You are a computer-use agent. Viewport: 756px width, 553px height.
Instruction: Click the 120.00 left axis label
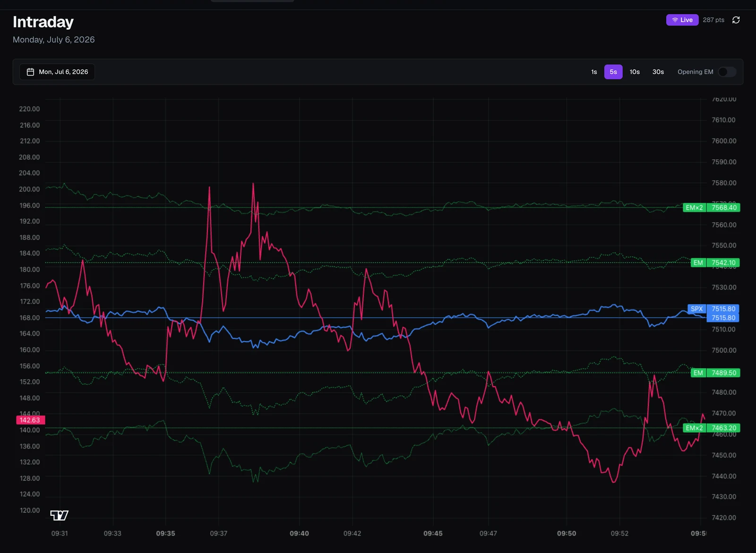coord(29,510)
